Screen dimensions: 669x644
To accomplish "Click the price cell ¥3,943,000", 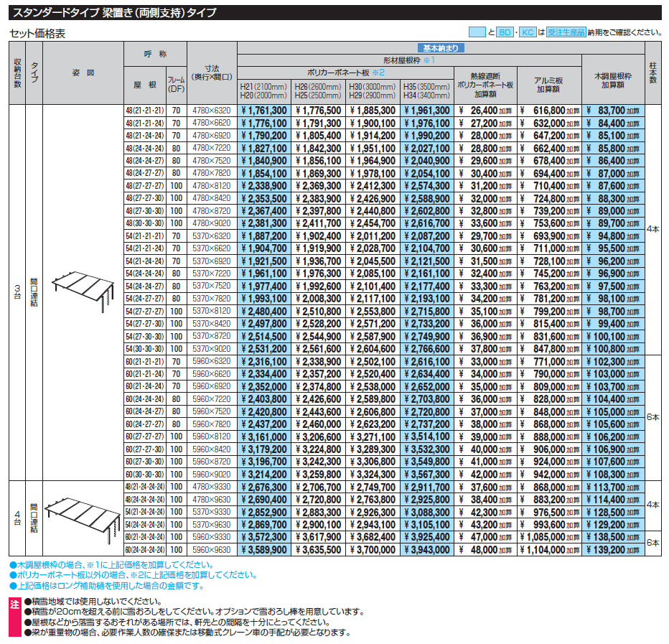I will 427,550.
